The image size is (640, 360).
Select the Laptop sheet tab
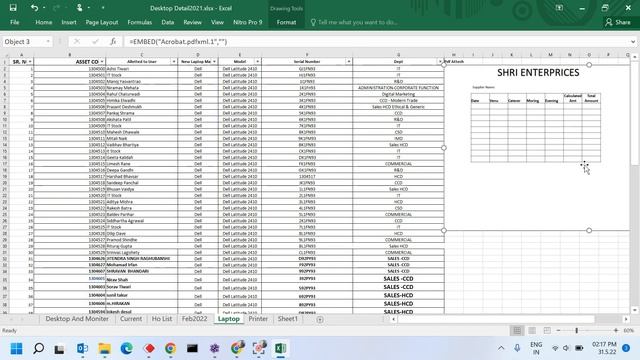pos(229,319)
